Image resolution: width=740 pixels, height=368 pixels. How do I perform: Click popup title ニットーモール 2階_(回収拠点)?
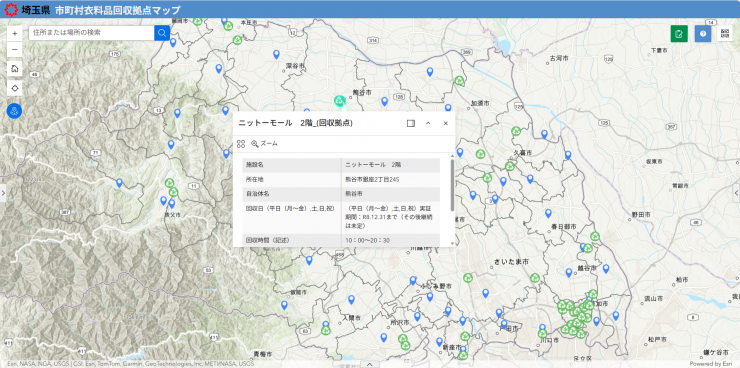coord(295,123)
